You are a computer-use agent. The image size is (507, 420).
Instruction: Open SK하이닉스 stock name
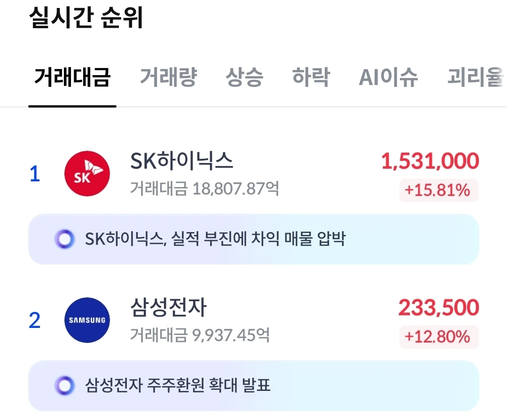181,161
